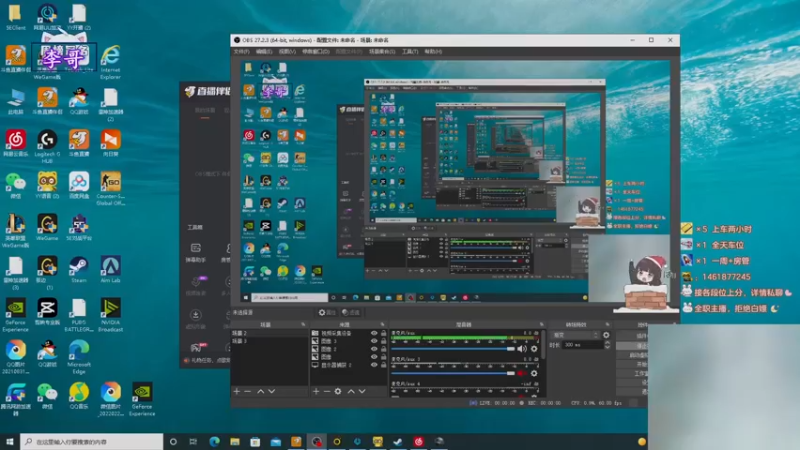The height and width of the screenshot is (450, 800).
Task: Click the 属性 properties button above sources
Action: [327, 312]
